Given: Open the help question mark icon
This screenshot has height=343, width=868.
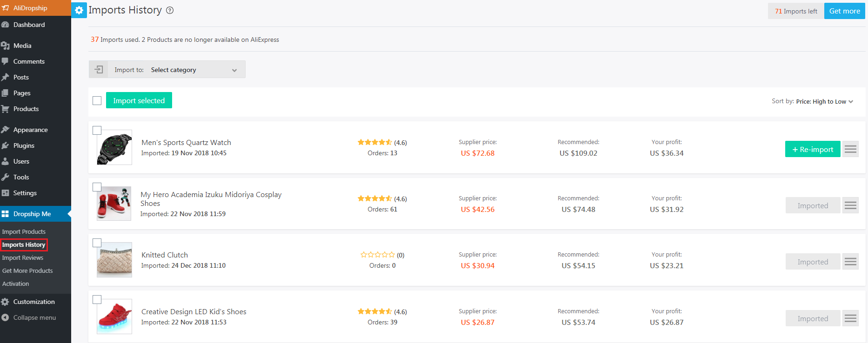Looking at the screenshot, I should [x=170, y=10].
